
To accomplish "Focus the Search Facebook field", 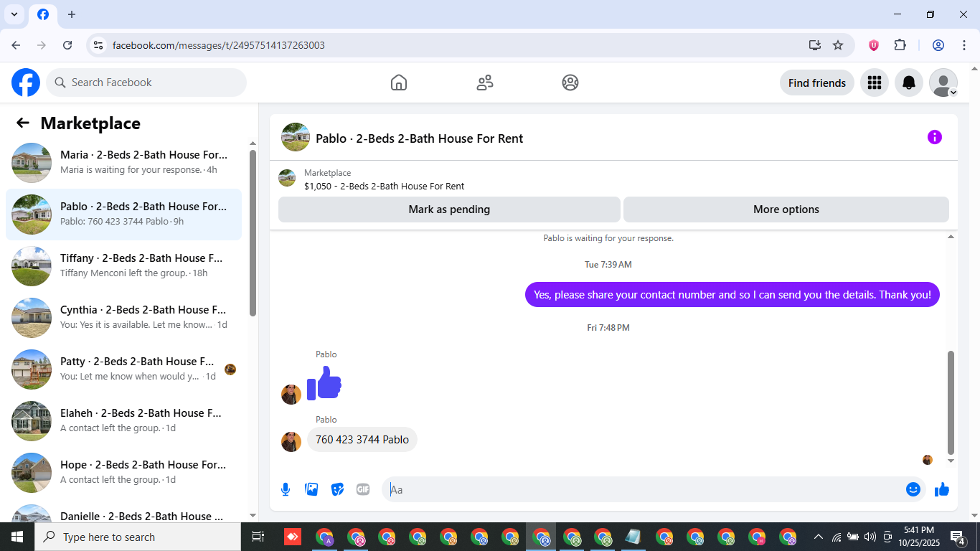I will point(146,83).
